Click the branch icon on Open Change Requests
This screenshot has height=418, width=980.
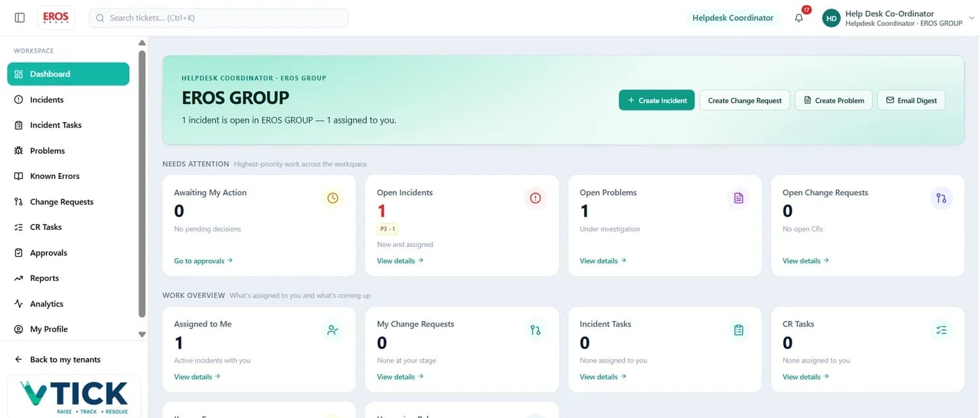tap(941, 198)
